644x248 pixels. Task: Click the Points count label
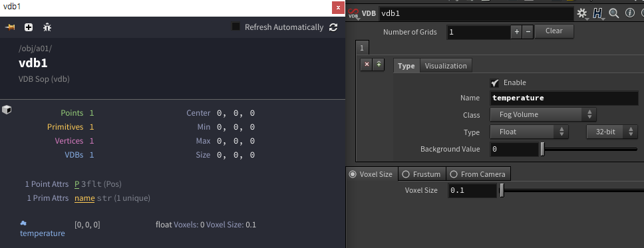72,113
